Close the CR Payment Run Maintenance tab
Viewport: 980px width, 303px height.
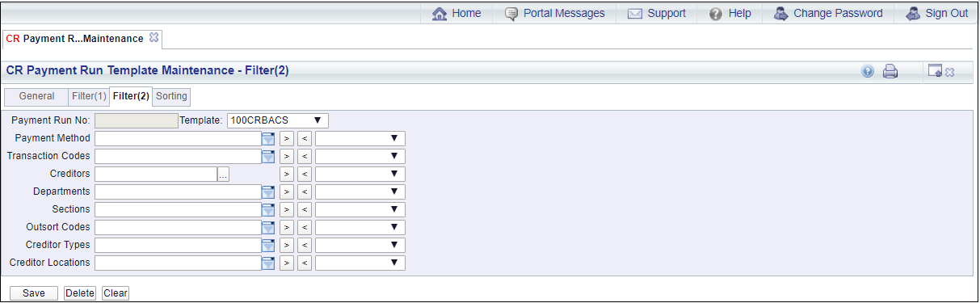(154, 37)
